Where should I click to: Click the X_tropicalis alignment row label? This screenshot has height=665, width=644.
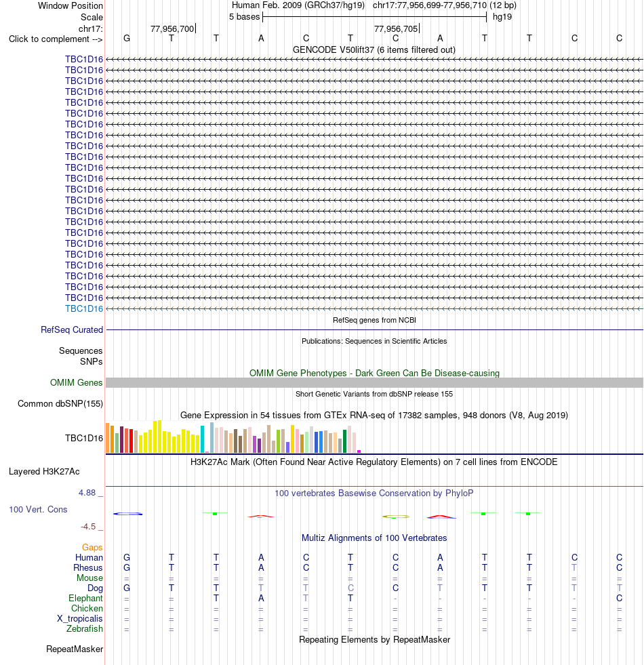pyautogui.click(x=80, y=619)
